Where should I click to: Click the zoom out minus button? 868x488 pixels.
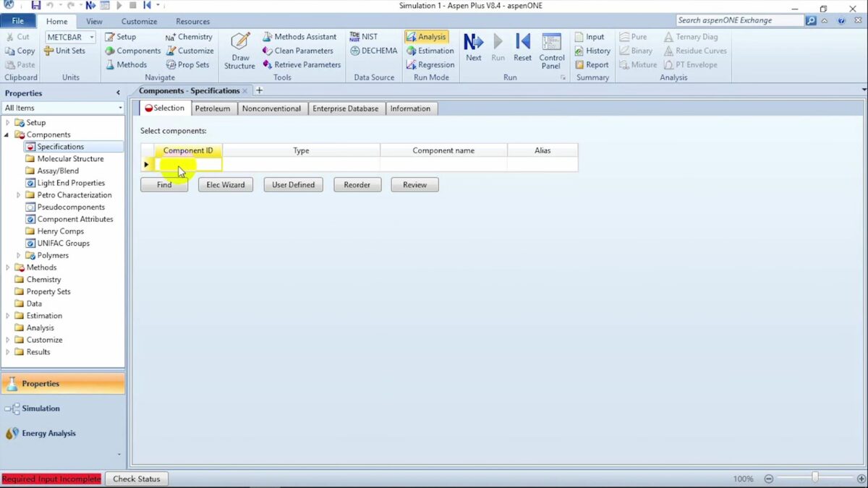click(x=769, y=479)
